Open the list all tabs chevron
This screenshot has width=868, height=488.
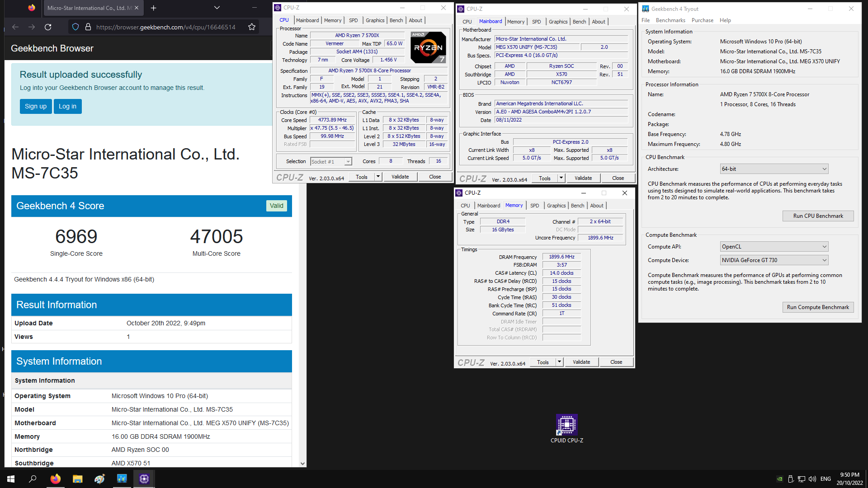click(217, 8)
